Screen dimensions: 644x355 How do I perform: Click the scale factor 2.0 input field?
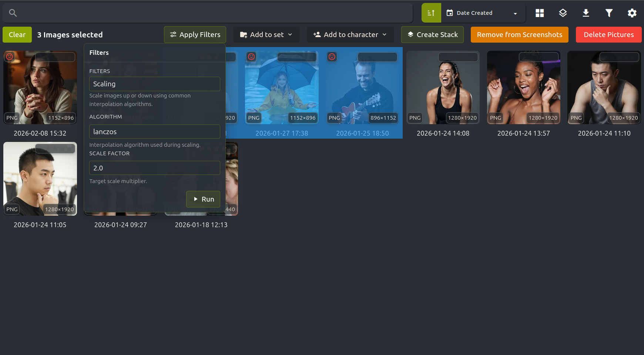pyautogui.click(x=154, y=168)
